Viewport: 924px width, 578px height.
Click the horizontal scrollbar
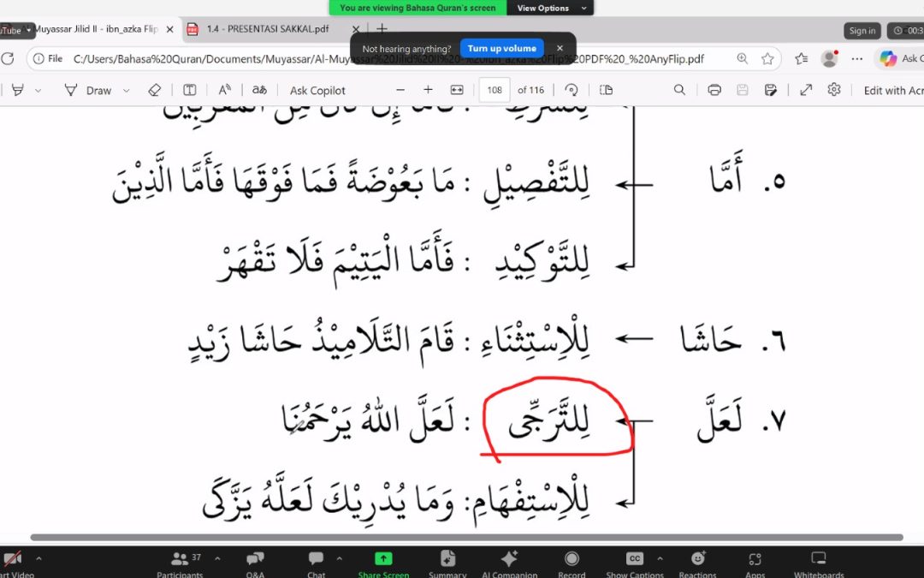click(x=467, y=537)
